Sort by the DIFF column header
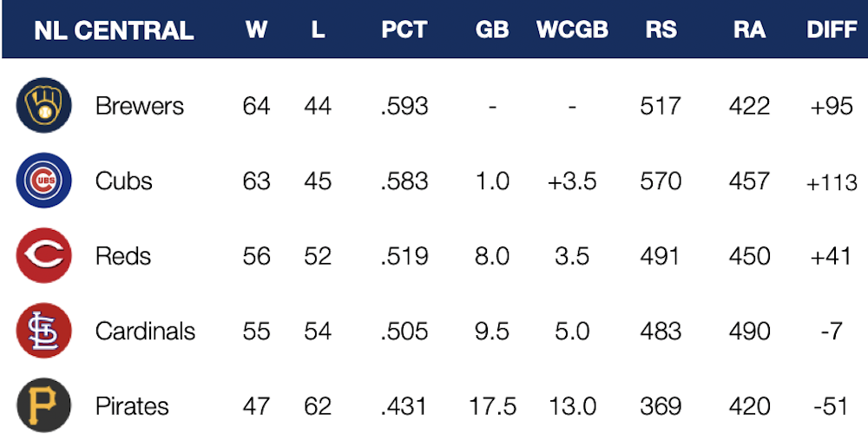868x434 pixels. 832,30
